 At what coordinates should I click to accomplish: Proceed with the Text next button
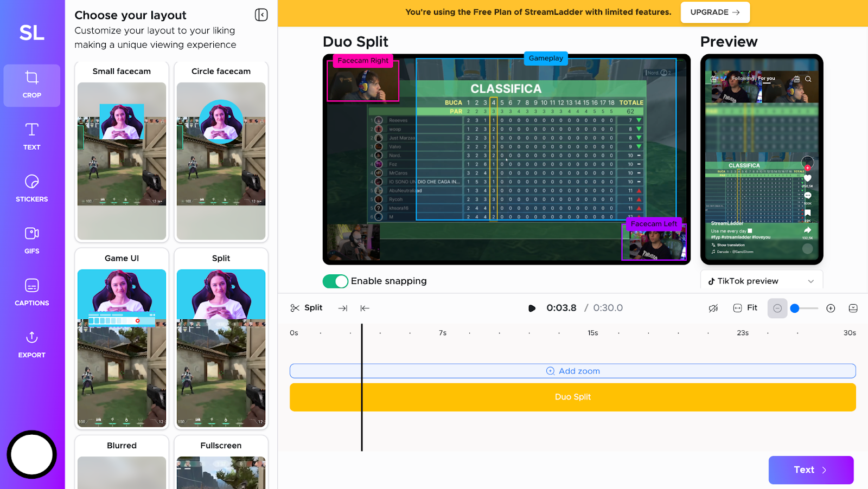(x=810, y=470)
